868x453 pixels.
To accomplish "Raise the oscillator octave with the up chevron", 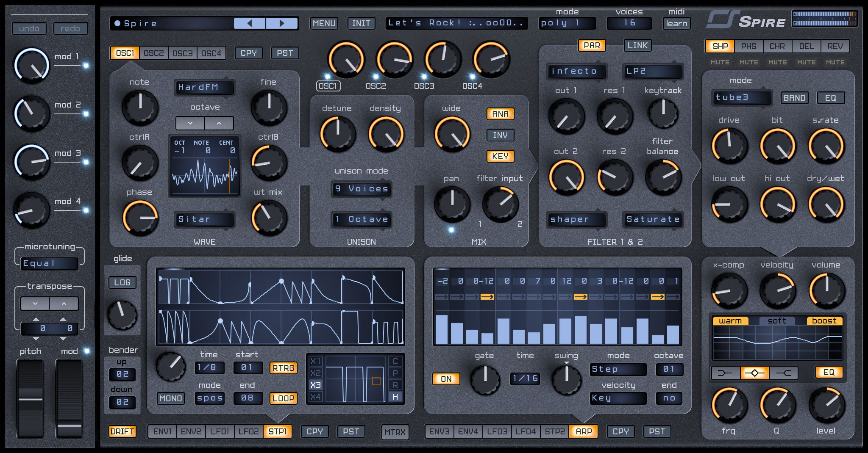I will coord(219,123).
